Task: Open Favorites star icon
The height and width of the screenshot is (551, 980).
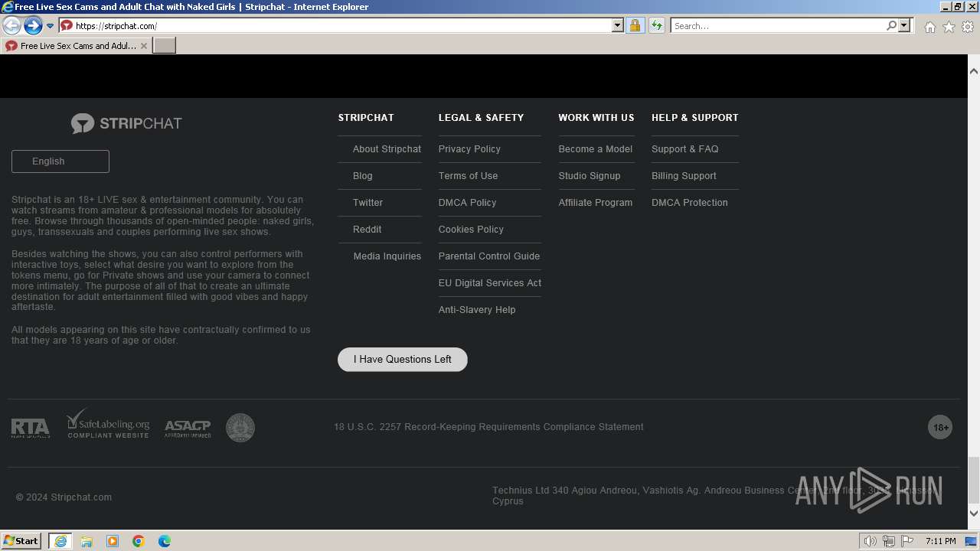Action: pos(949,27)
